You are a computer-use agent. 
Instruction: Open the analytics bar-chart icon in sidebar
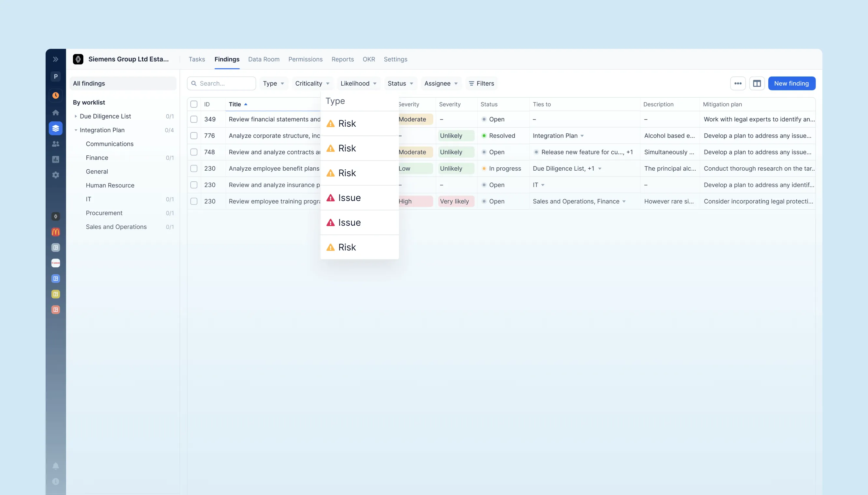(x=55, y=159)
